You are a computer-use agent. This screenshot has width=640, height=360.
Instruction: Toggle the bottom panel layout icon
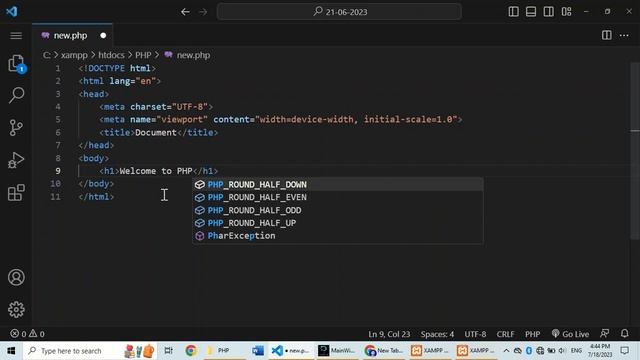[x=531, y=11]
